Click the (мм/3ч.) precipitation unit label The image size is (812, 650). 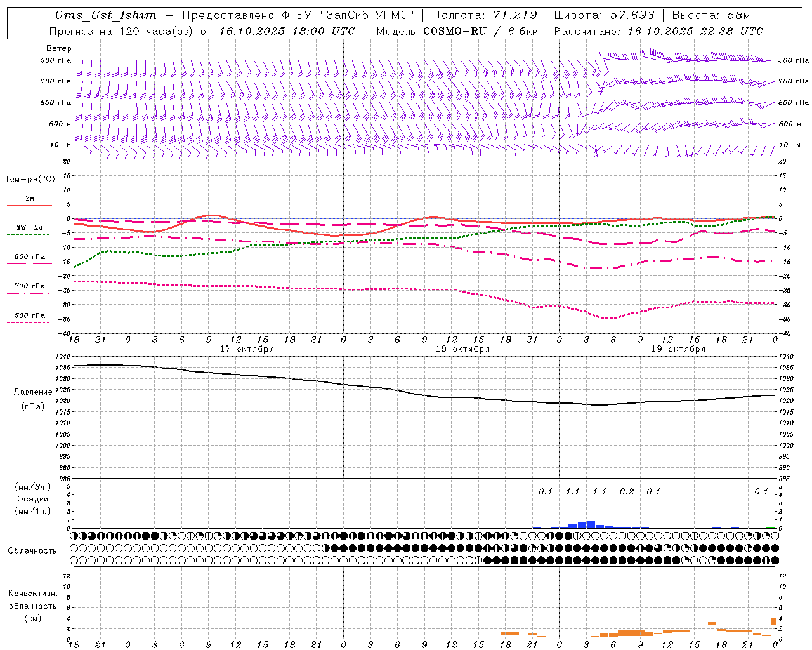(x=33, y=487)
